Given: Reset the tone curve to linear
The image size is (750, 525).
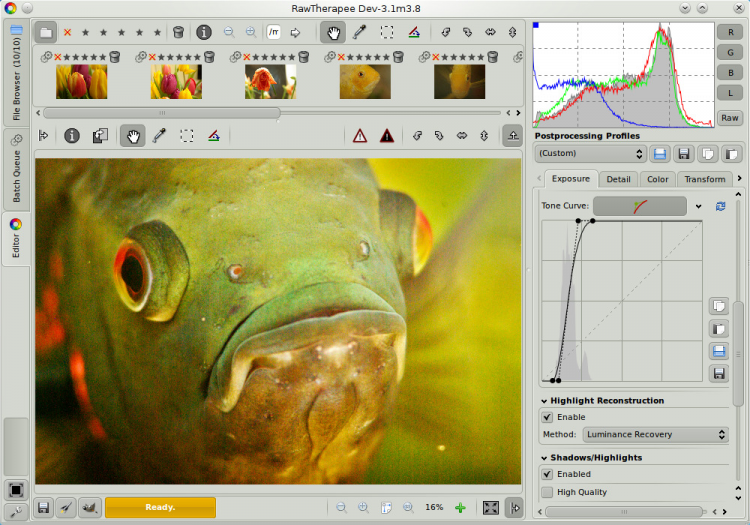Looking at the screenshot, I should [720, 206].
